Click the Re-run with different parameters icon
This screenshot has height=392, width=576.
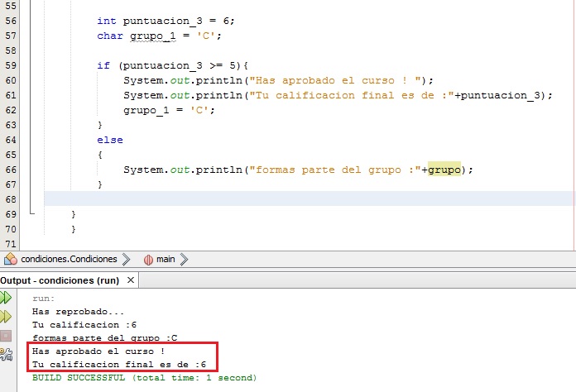click(x=7, y=317)
